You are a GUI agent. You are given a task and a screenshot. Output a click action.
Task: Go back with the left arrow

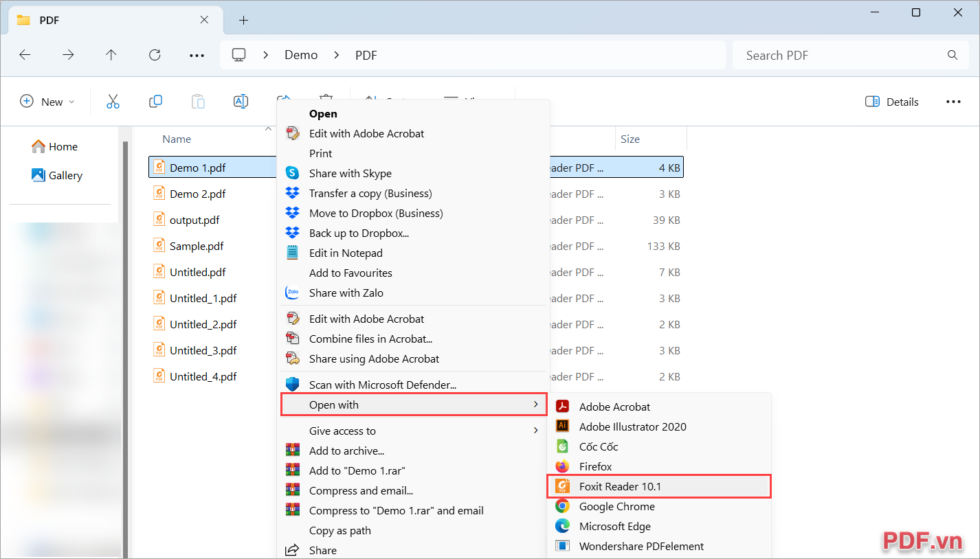[x=25, y=55]
